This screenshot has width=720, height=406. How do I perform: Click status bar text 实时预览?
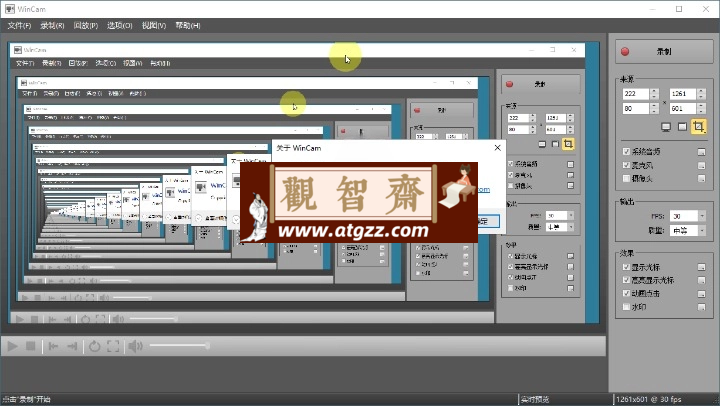(x=535, y=400)
